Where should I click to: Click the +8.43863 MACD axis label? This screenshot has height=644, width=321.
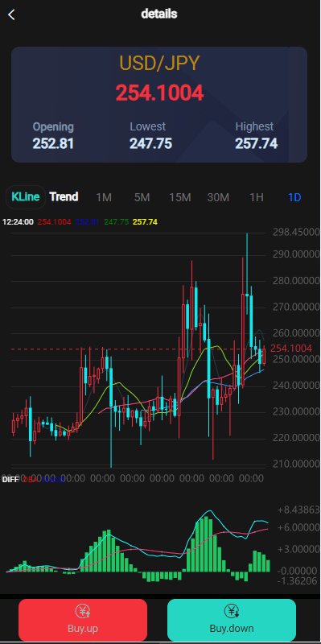[x=298, y=510]
